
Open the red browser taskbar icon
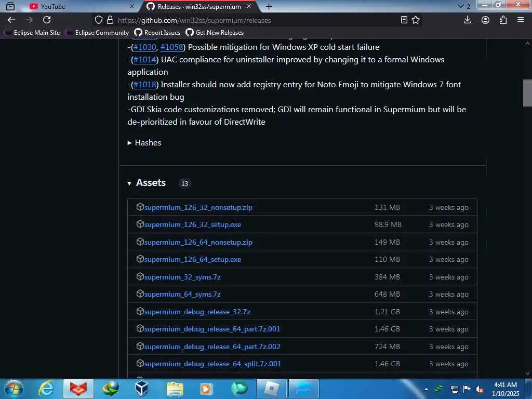tap(78, 389)
